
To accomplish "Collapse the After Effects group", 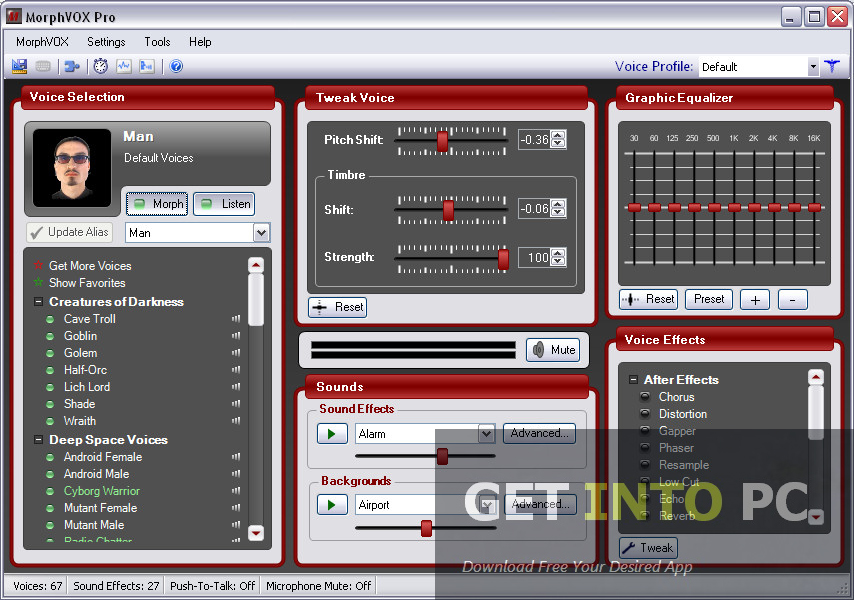I will pos(633,379).
